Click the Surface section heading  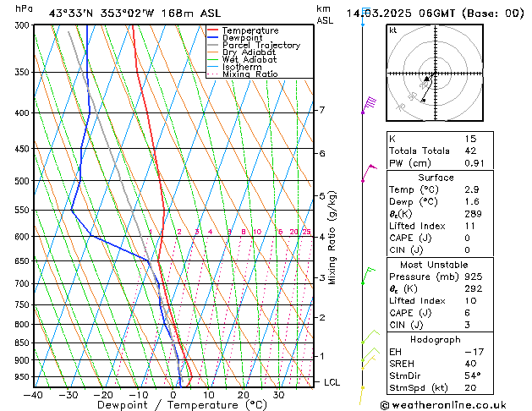(x=436, y=178)
